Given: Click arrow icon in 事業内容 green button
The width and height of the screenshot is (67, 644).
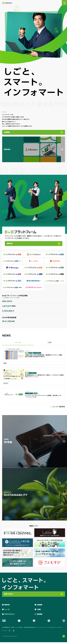Looking at the screenshot, I should point(59,243).
